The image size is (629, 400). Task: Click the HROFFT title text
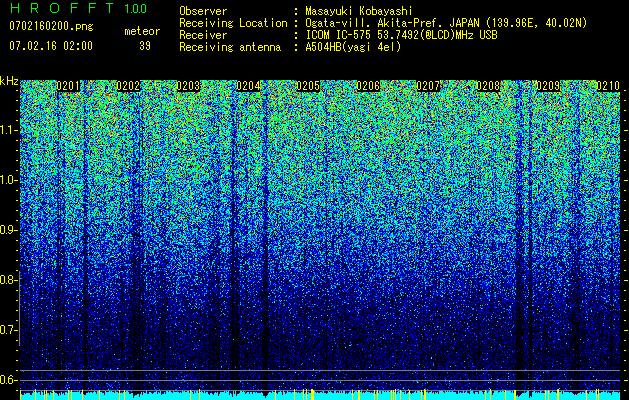click(x=62, y=8)
